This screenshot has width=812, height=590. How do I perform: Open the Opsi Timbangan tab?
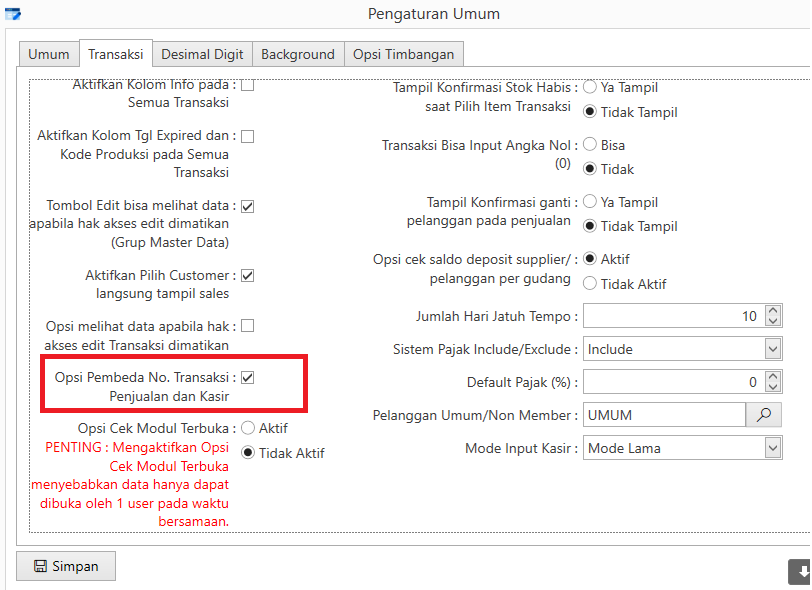pyautogui.click(x=403, y=54)
